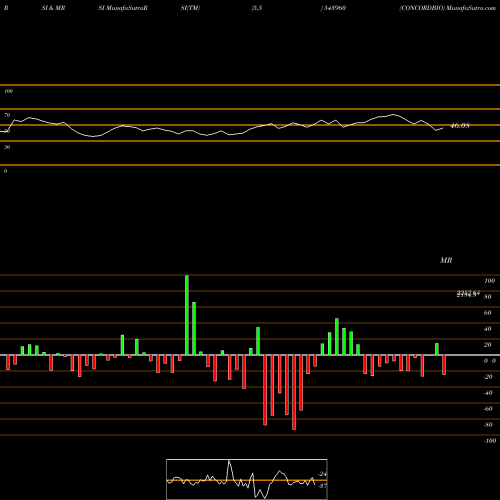Click the 100 label on RSI panel axis

pos(8,91)
